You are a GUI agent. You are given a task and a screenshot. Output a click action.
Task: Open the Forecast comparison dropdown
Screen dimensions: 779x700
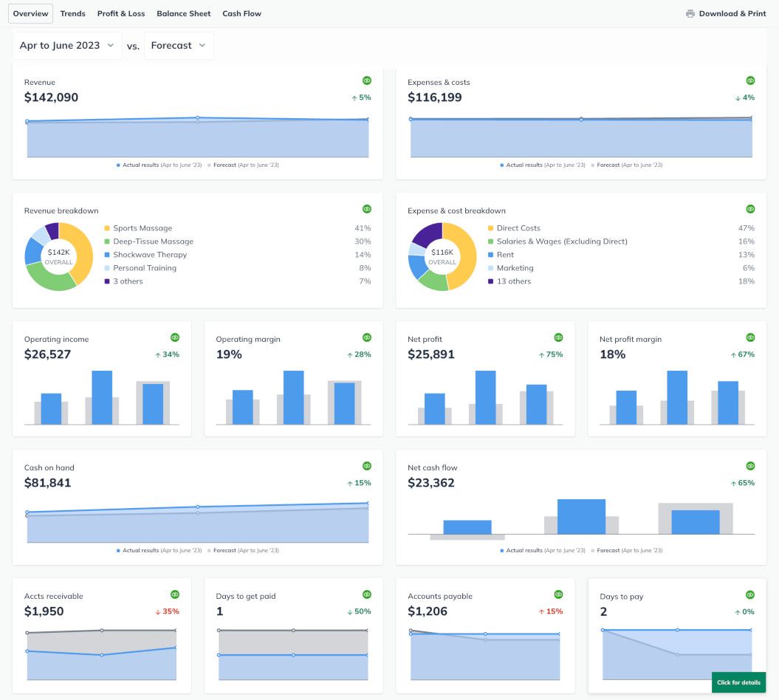coord(178,45)
